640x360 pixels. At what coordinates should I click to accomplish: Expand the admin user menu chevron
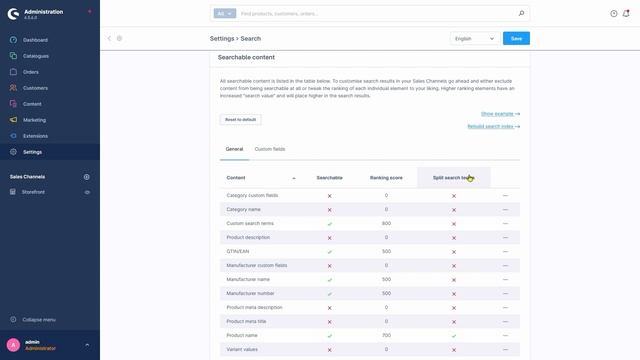[87, 345]
